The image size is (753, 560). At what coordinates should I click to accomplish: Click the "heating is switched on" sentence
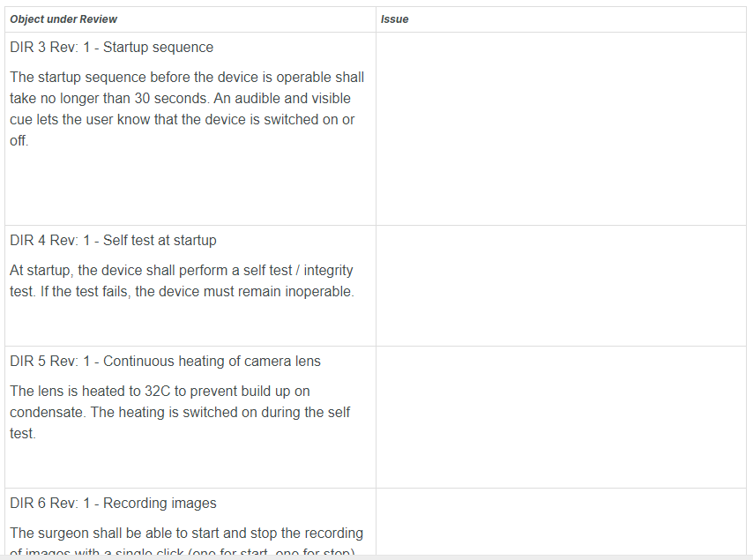(220, 413)
